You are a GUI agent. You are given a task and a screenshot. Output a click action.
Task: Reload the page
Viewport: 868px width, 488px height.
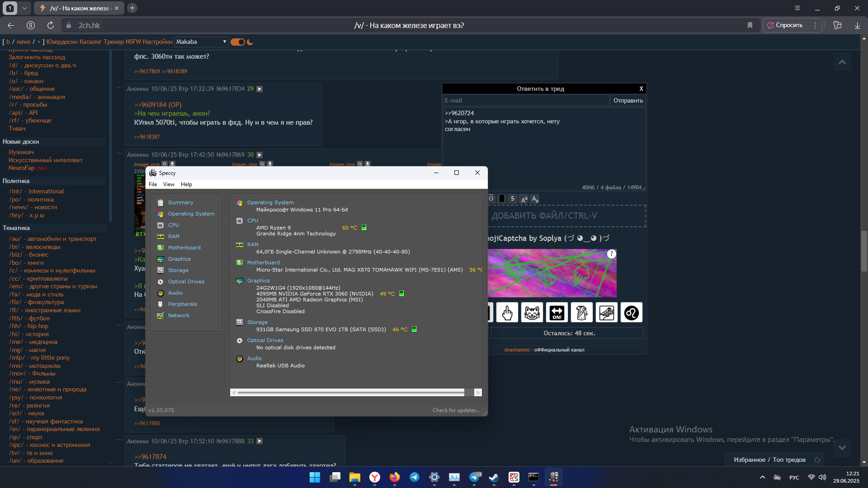pyautogui.click(x=51, y=25)
